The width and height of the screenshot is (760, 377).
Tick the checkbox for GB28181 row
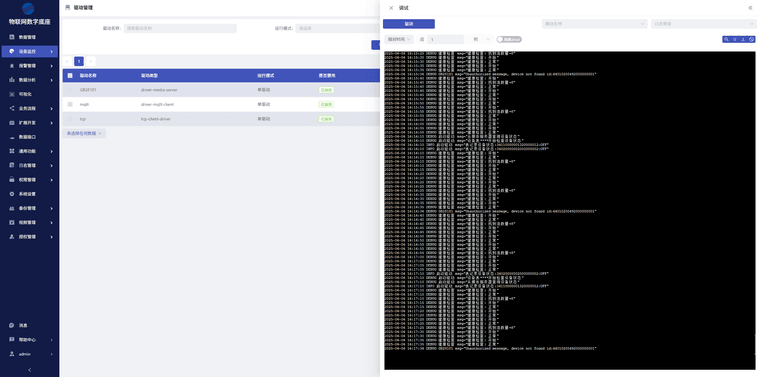pos(70,90)
